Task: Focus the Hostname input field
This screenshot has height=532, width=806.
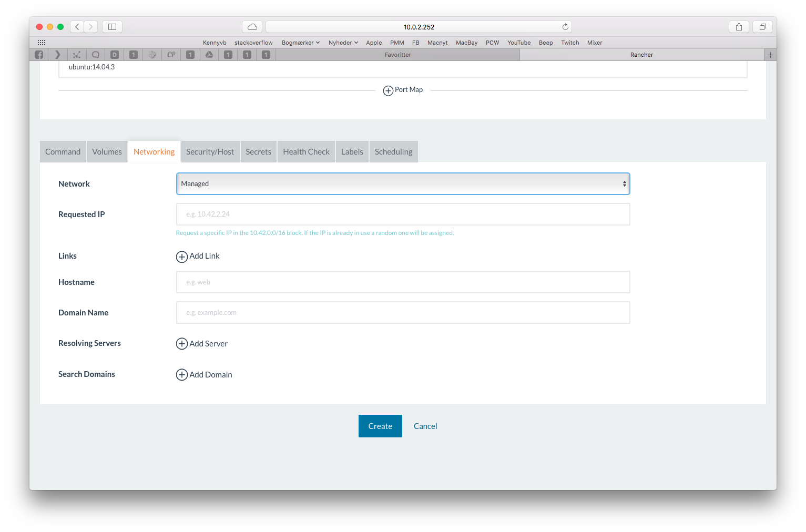Action: pyautogui.click(x=403, y=282)
